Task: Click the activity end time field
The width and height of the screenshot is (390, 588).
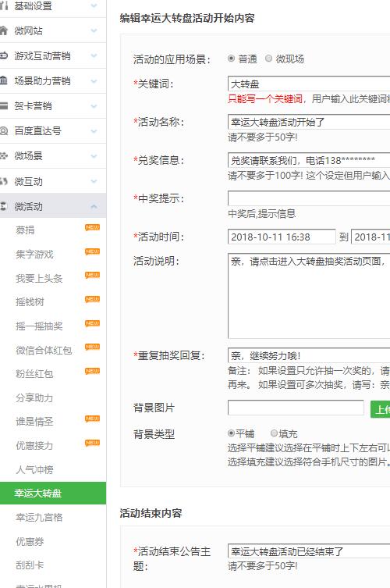Action: [370, 237]
